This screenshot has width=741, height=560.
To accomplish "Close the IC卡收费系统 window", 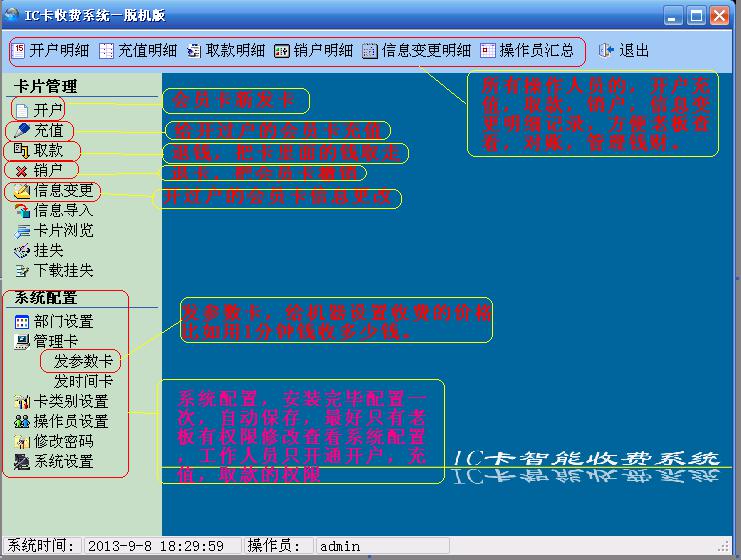I will [720, 16].
